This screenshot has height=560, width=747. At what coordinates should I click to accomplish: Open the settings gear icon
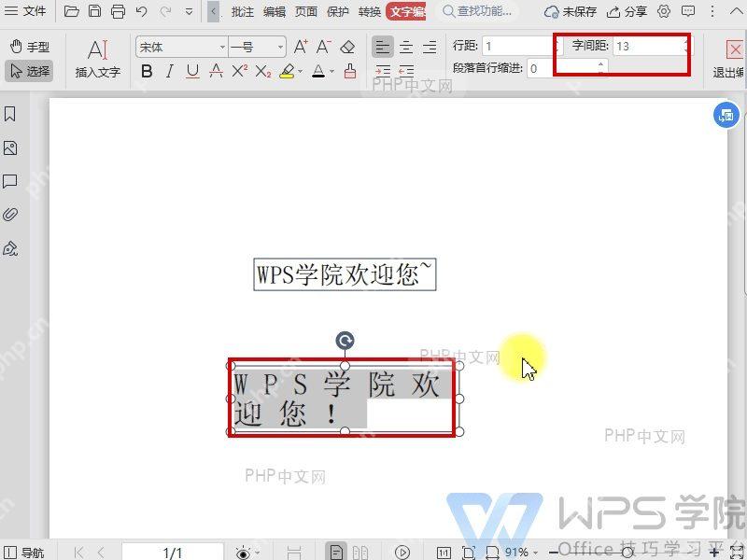664,11
